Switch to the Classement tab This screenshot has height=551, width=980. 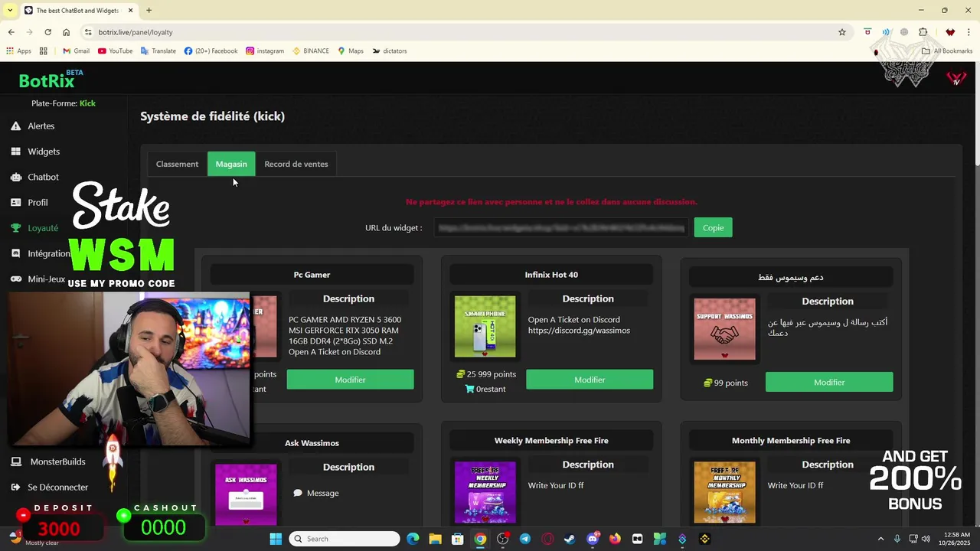(x=177, y=164)
